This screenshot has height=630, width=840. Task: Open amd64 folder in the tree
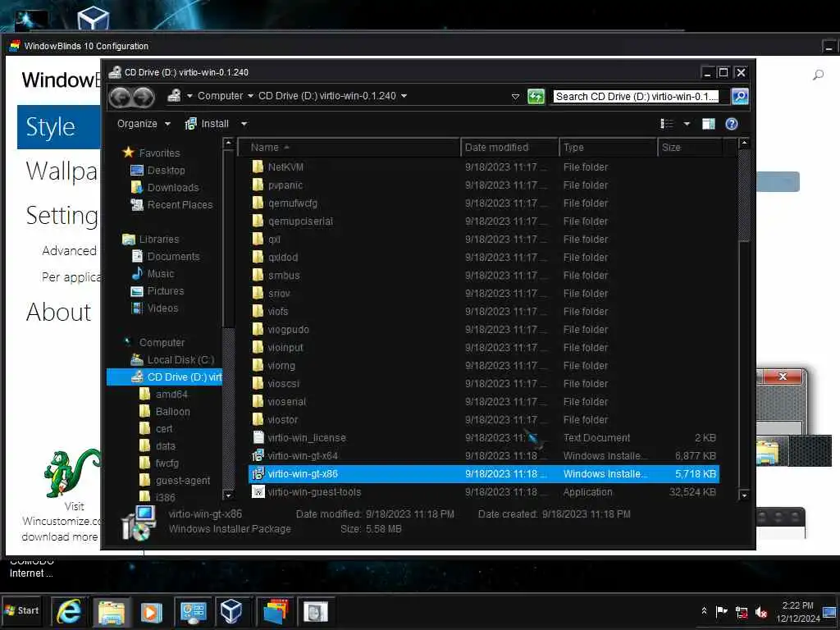[171, 395]
